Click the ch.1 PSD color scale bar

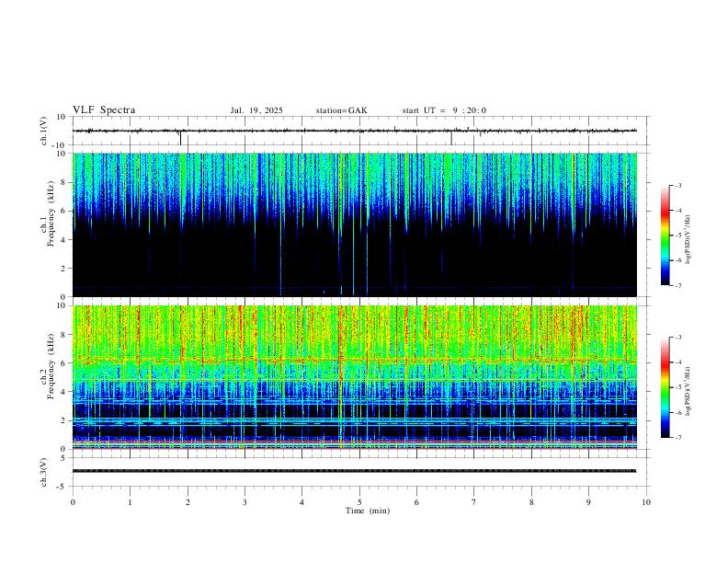pyautogui.click(x=665, y=236)
